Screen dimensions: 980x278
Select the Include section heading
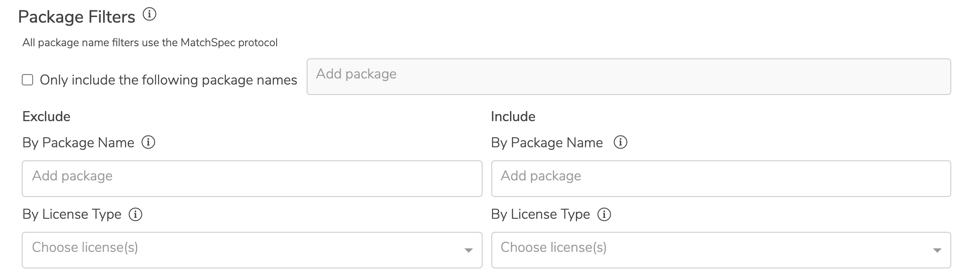tap(513, 116)
